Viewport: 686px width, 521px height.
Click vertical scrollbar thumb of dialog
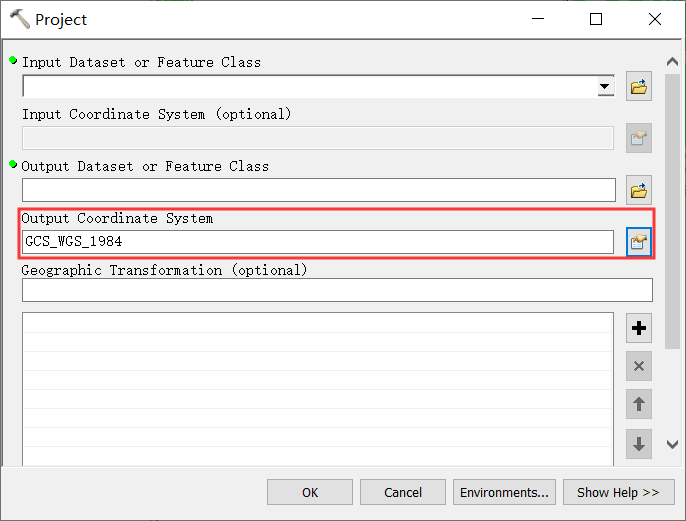[672, 212]
